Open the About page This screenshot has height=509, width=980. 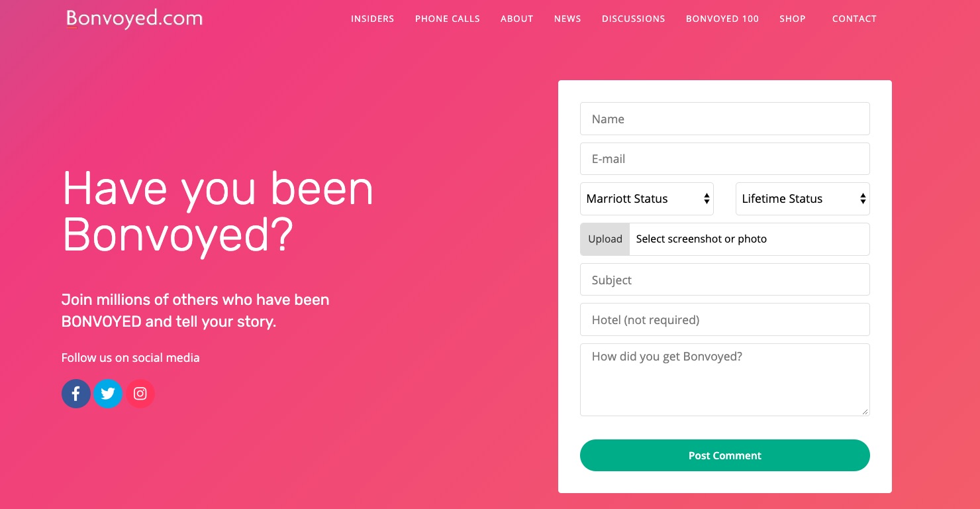[516, 19]
